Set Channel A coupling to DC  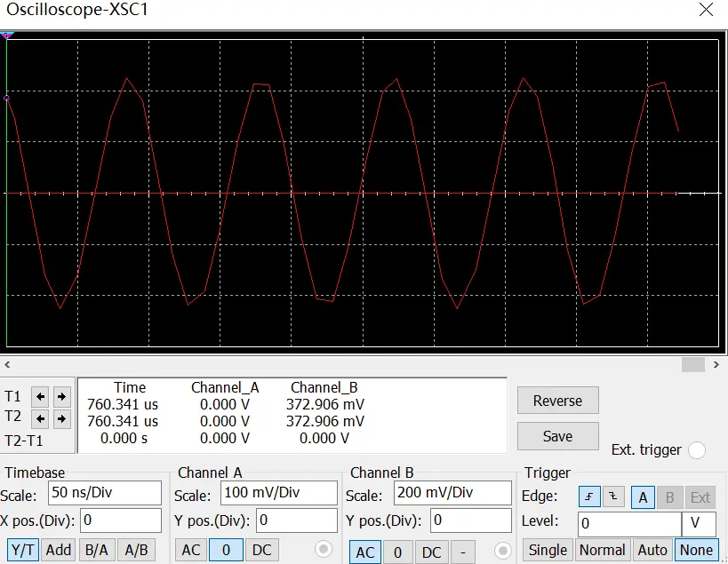pos(262,551)
